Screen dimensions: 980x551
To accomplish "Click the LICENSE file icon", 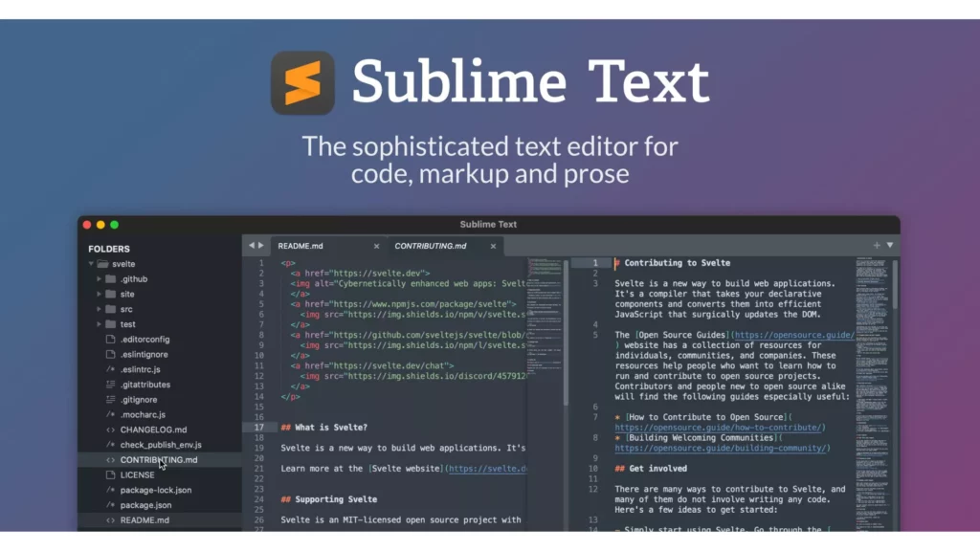I will 111,474.
